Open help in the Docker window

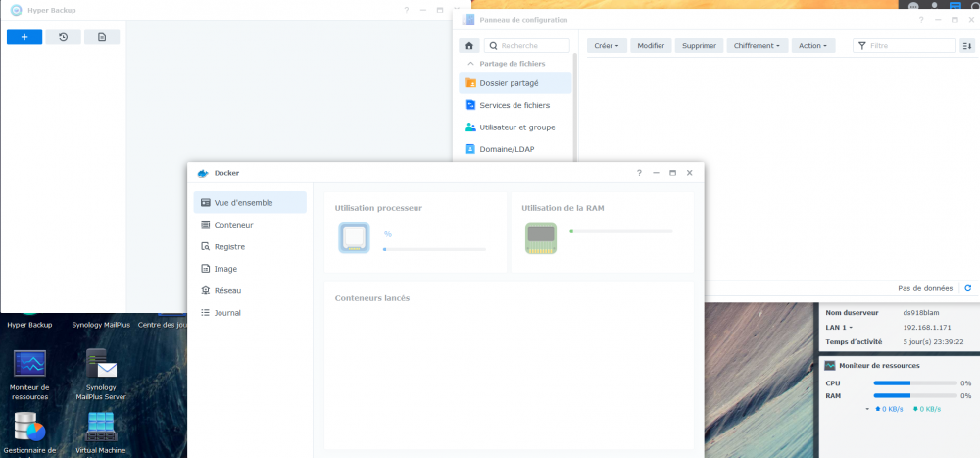tap(639, 173)
